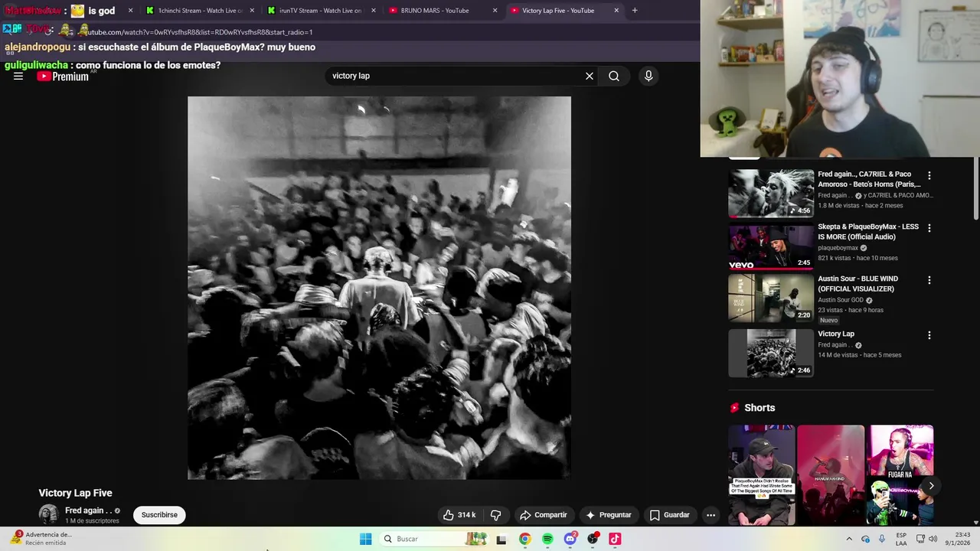Close the 1chinchi Stream tab

[252, 11]
